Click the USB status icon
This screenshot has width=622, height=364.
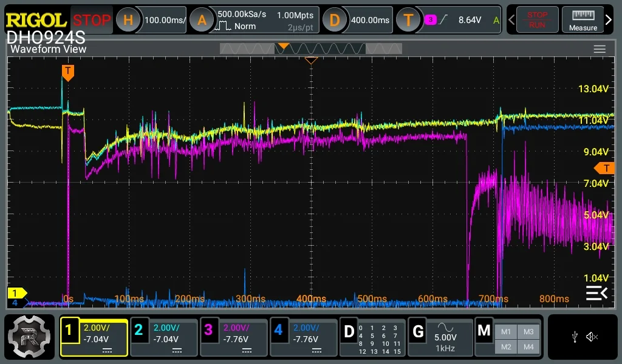[x=575, y=337]
